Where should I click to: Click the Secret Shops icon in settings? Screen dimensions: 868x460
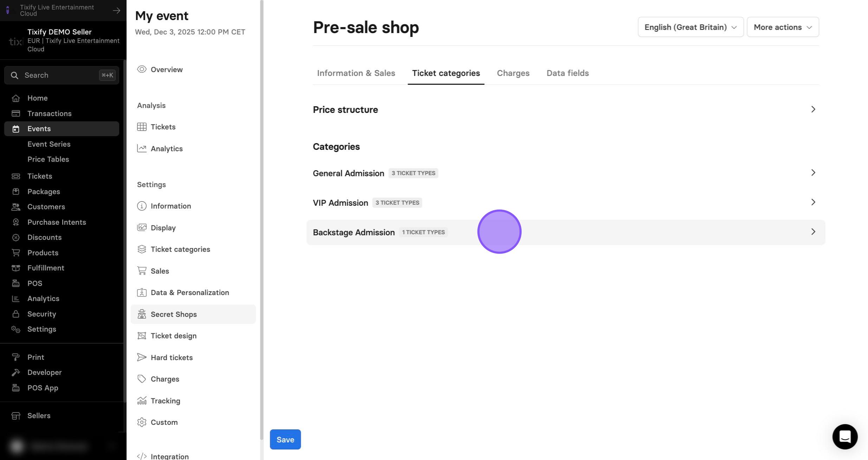pos(142,314)
